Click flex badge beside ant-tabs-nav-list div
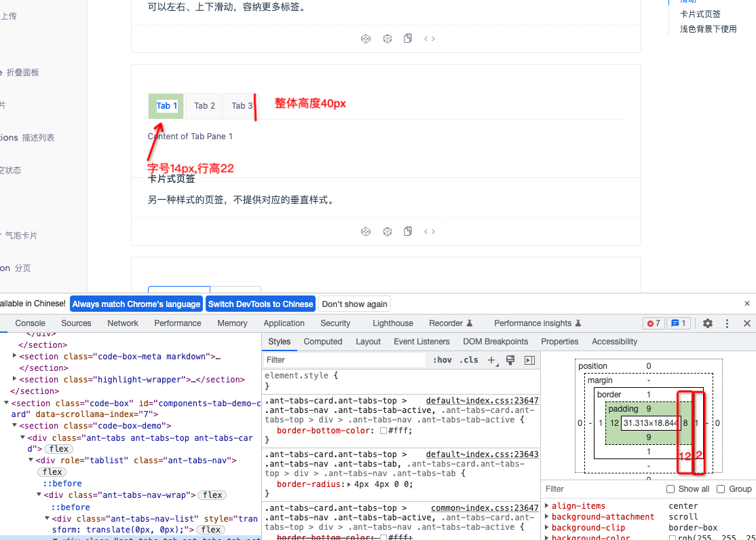The height and width of the screenshot is (540, 756). click(211, 530)
